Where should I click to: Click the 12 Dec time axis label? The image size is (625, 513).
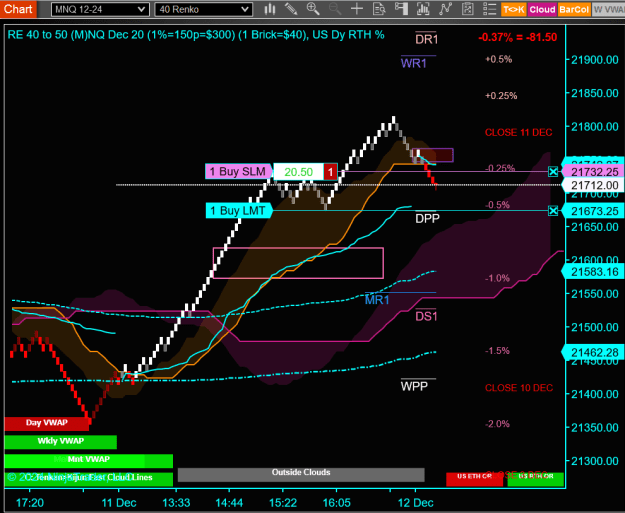click(416, 503)
